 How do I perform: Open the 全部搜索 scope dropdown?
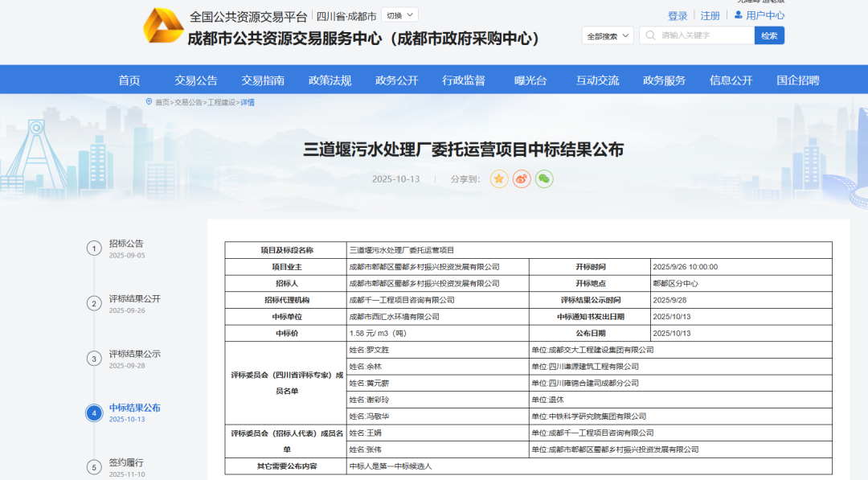click(608, 35)
